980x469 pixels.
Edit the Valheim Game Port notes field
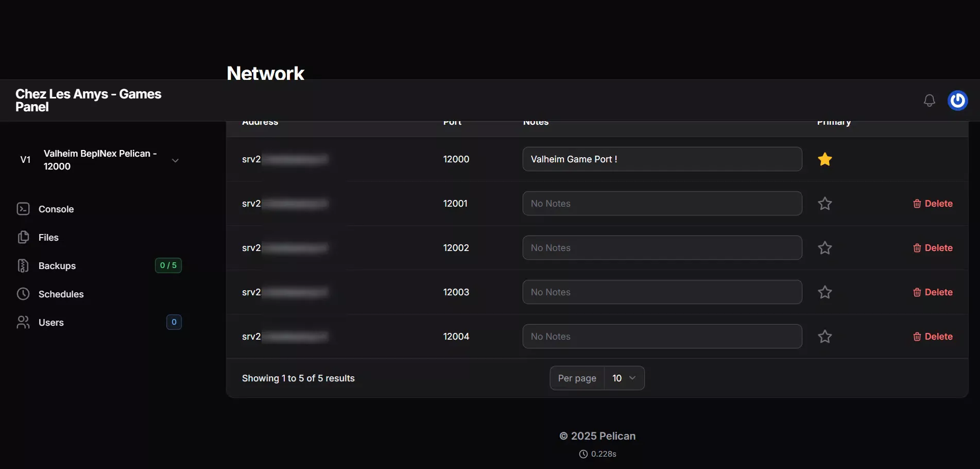(662, 159)
